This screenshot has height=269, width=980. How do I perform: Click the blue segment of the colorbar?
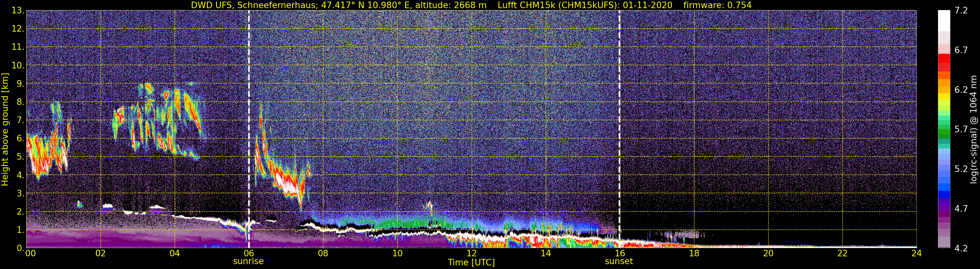click(x=944, y=194)
